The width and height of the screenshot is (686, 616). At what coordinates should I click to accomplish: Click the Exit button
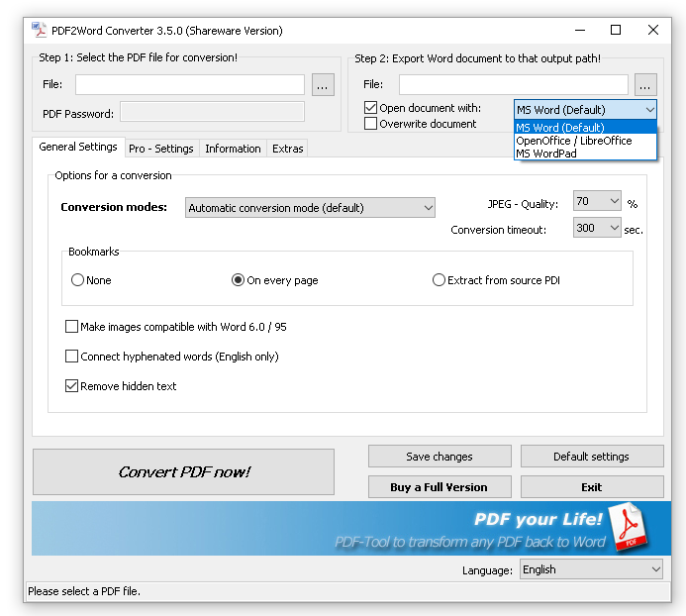point(592,487)
